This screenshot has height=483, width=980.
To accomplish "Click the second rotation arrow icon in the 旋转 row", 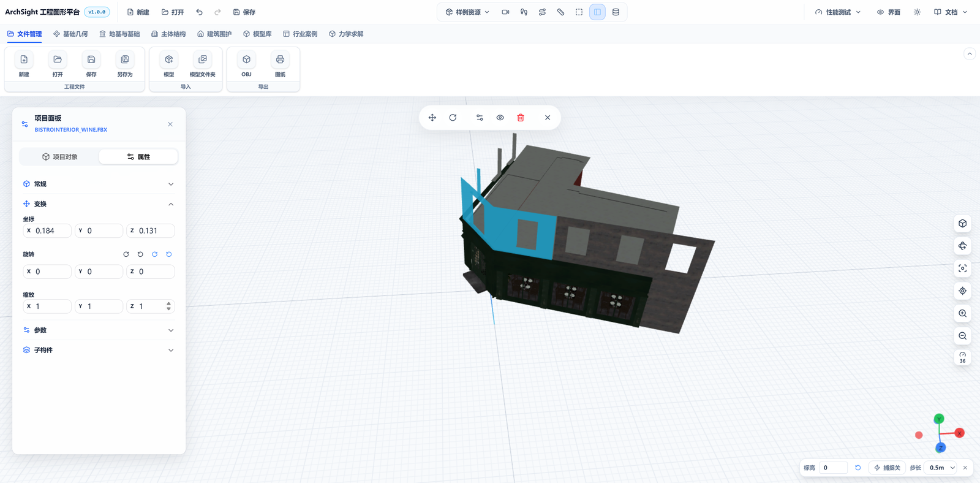I will pyautogui.click(x=140, y=254).
